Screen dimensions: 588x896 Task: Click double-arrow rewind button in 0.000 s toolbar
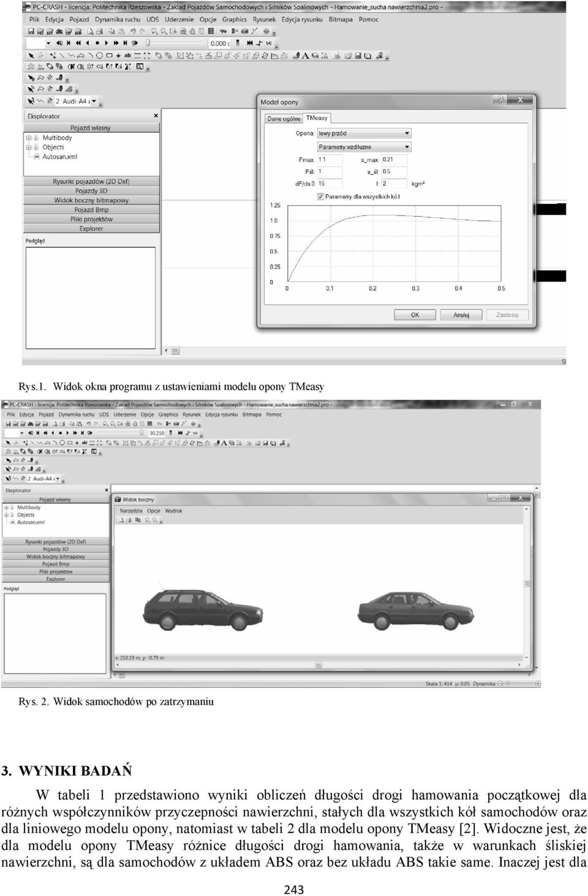(78, 43)
